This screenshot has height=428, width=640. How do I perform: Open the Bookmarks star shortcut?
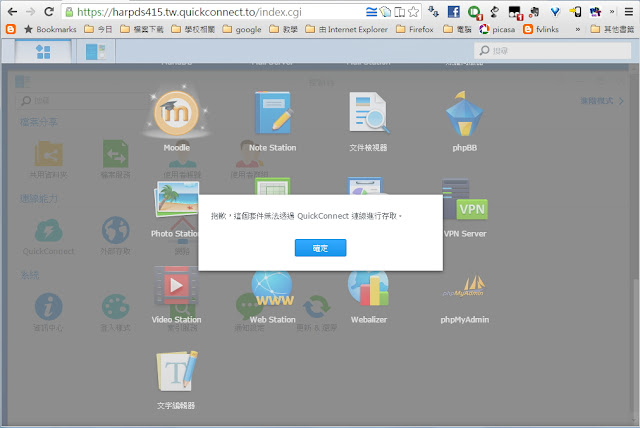click(50, 29)
